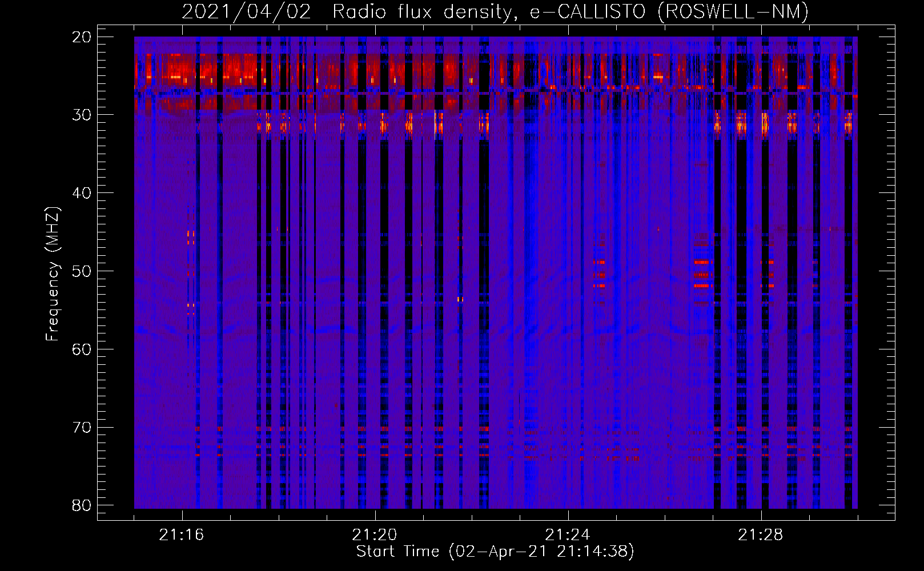
Task: Click the 21:16 time tick label
Action: click(182, 535)
